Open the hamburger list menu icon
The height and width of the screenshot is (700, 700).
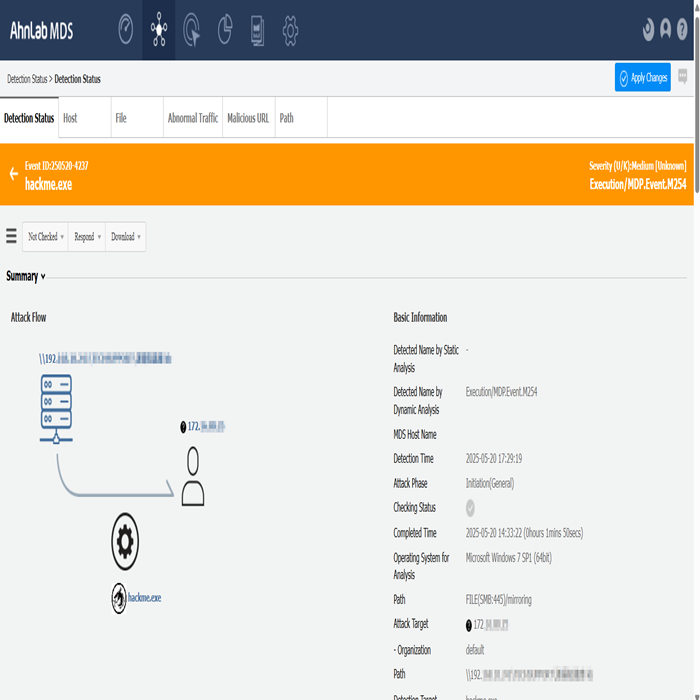(11, 236)
